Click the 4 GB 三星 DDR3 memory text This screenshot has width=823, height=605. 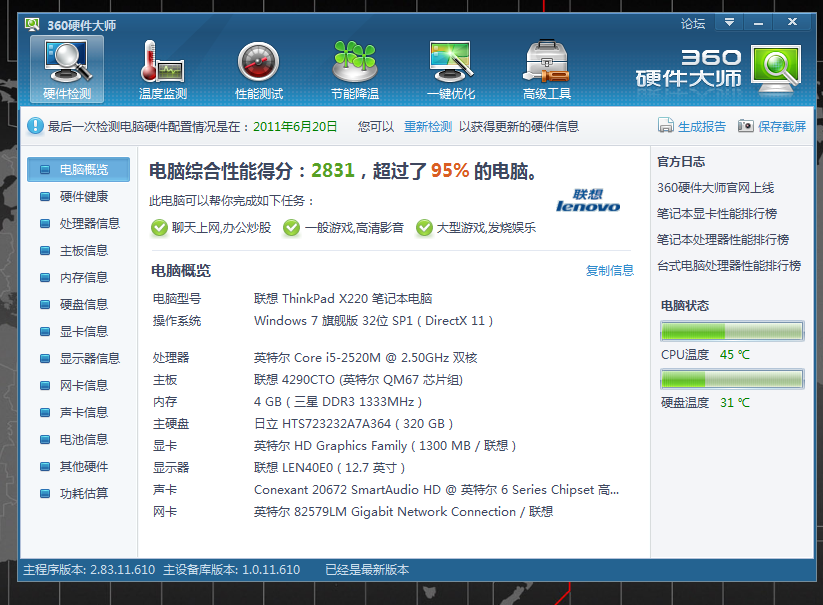point(338,402)
